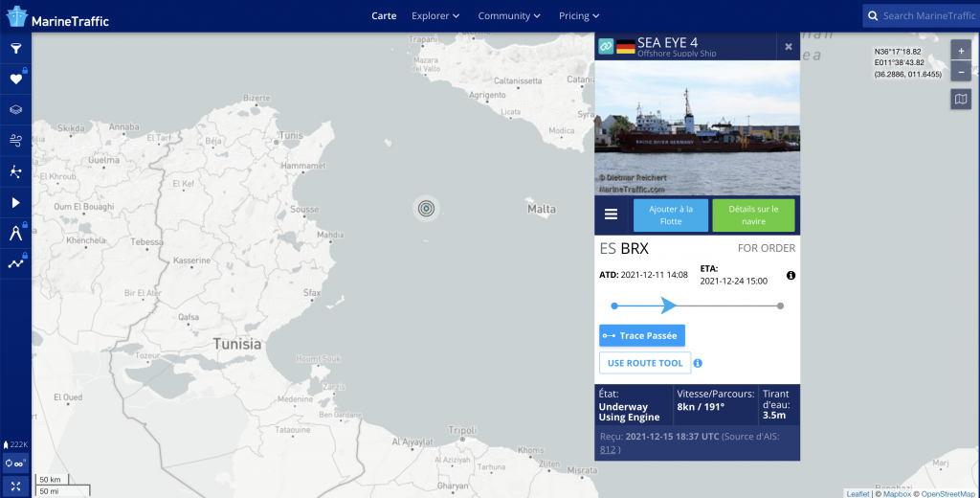Click the Malta label on the map
The image size is (980, 498).
point(542,209)
